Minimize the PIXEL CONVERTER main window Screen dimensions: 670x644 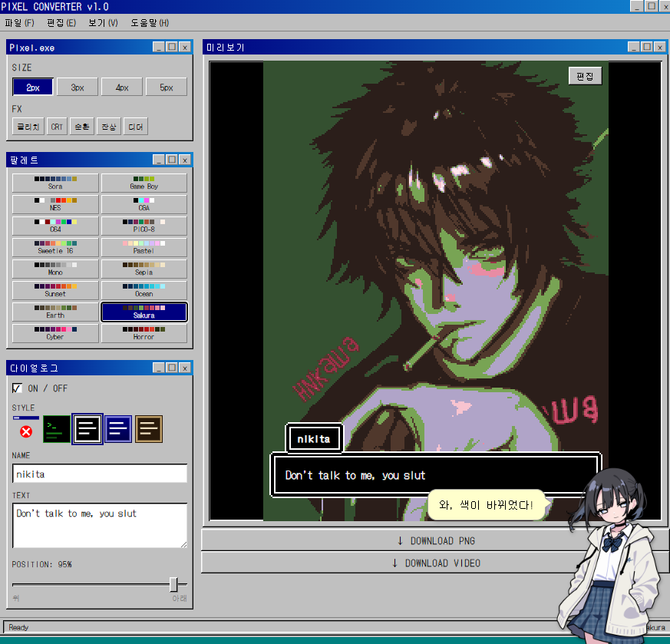tap(637, 6)
